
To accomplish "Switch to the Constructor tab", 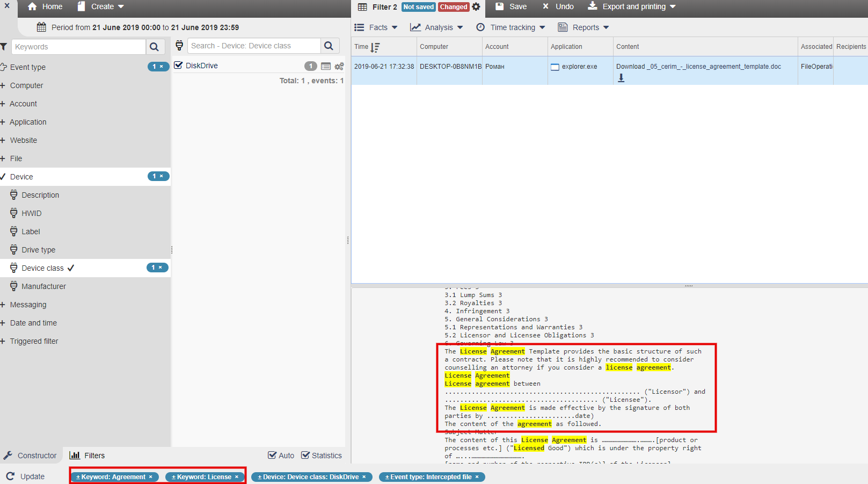I will (30, 456).
